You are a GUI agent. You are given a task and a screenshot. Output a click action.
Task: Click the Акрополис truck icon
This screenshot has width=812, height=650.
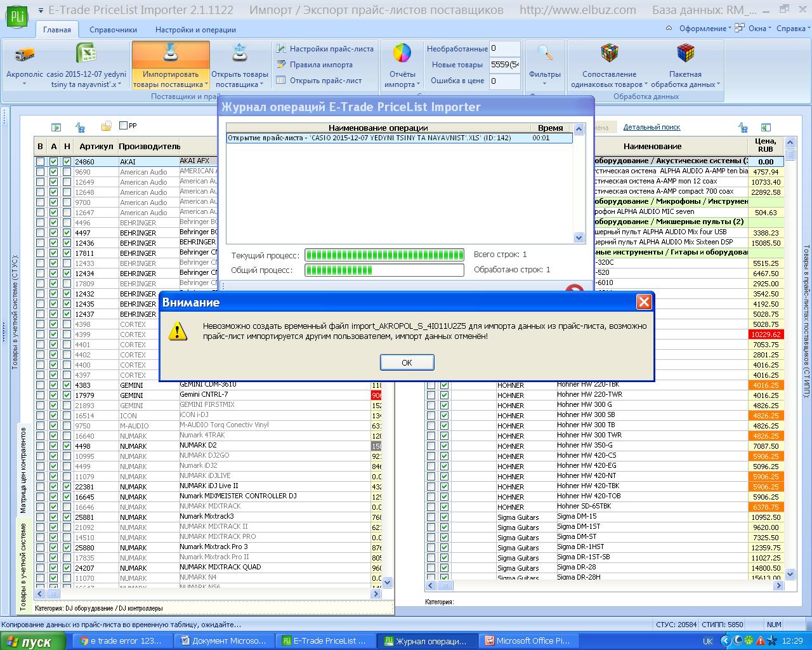point(24,55)
